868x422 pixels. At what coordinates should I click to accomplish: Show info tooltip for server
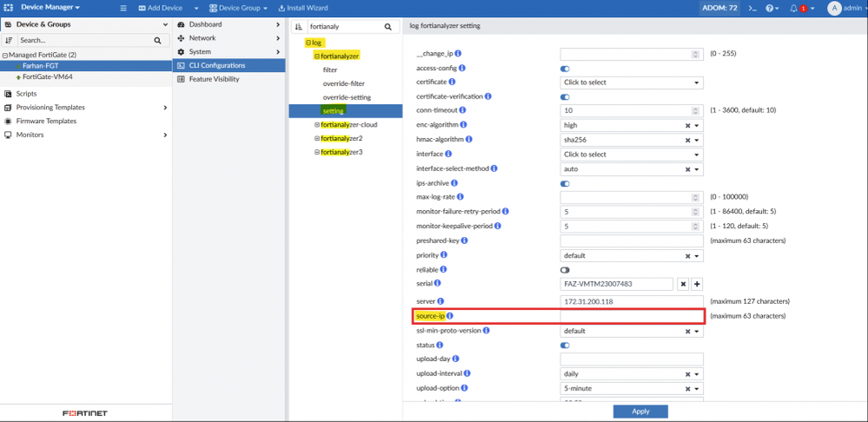(441, 301)
